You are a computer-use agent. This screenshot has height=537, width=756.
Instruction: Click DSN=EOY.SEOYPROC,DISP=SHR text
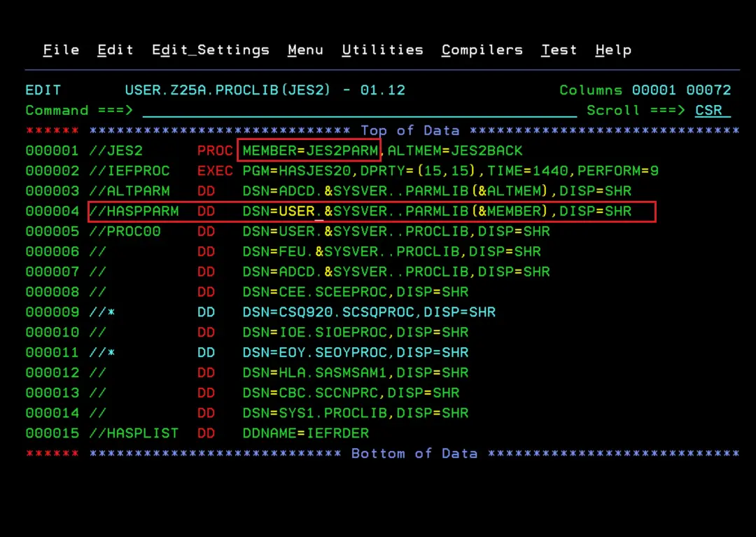(356, 353)
